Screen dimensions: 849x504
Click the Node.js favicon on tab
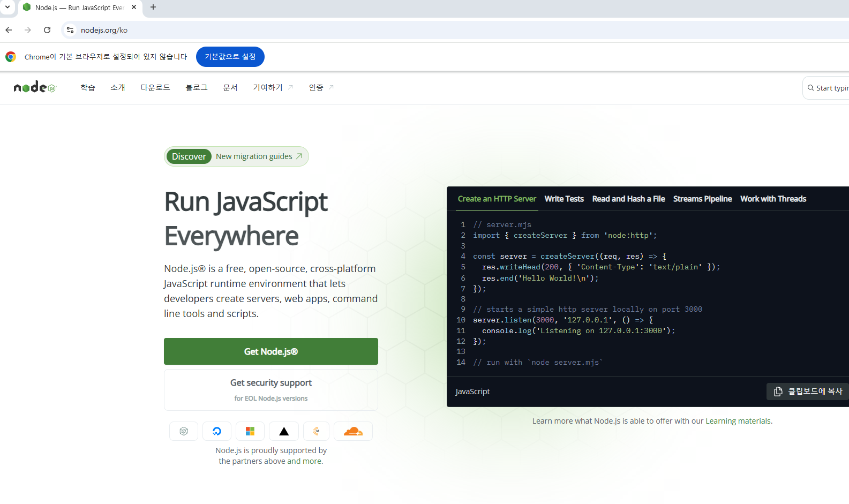27,7
